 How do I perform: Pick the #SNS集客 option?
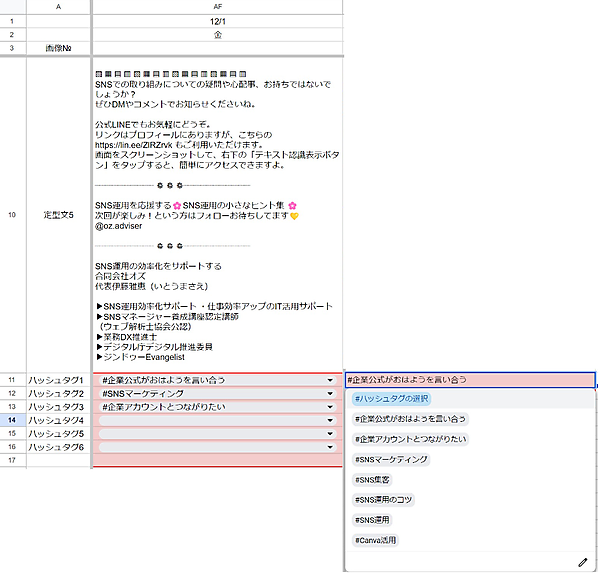374,479
